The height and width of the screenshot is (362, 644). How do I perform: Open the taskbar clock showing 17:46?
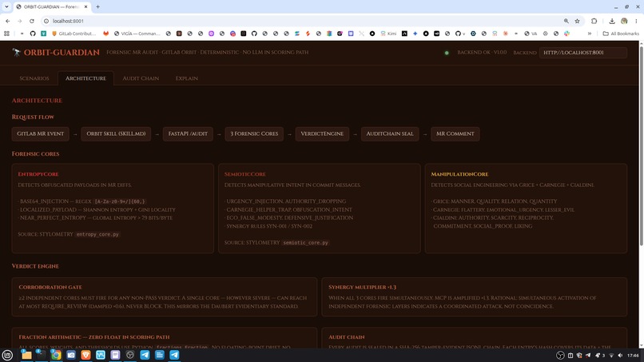click(634, 356)
